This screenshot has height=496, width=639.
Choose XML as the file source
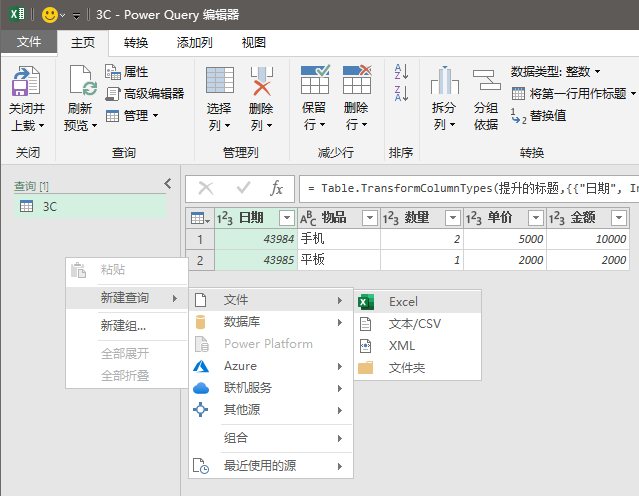coord(418,346)
